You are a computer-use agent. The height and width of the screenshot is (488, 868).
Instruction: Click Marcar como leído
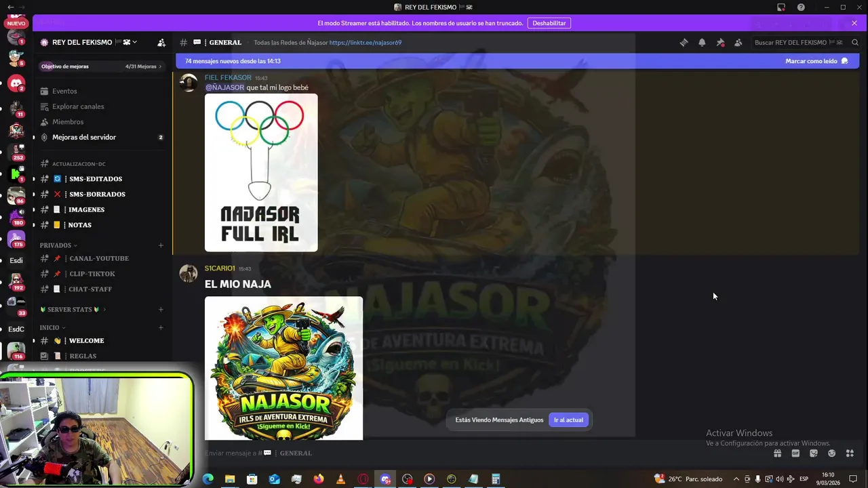(816, 61)
